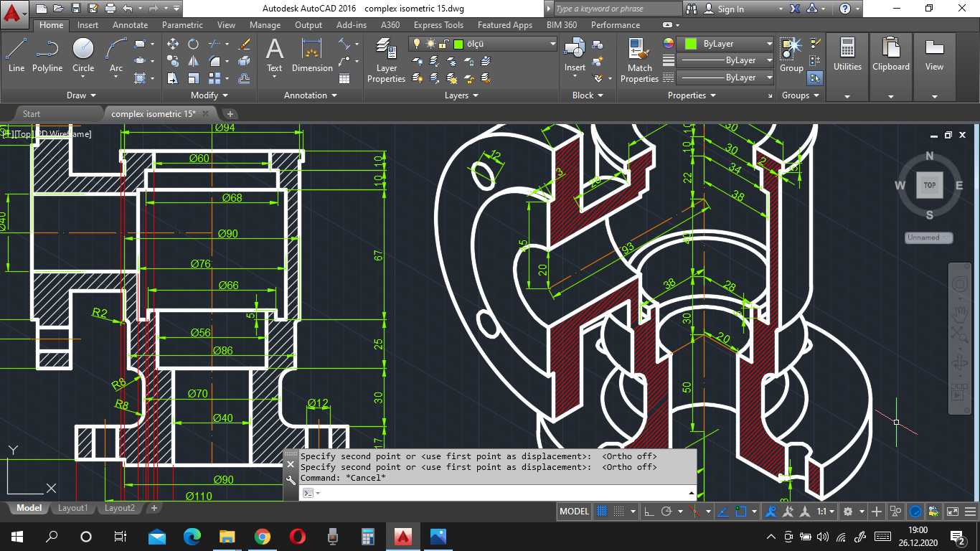This screenshot has height=551, width=980.
Task: Click the Plot printer icon
Action: click(x=110, y=9)
